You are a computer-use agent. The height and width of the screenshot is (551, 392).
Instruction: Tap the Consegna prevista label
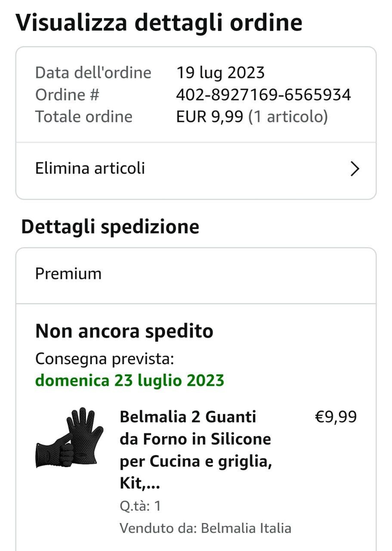tap(105, 359)
